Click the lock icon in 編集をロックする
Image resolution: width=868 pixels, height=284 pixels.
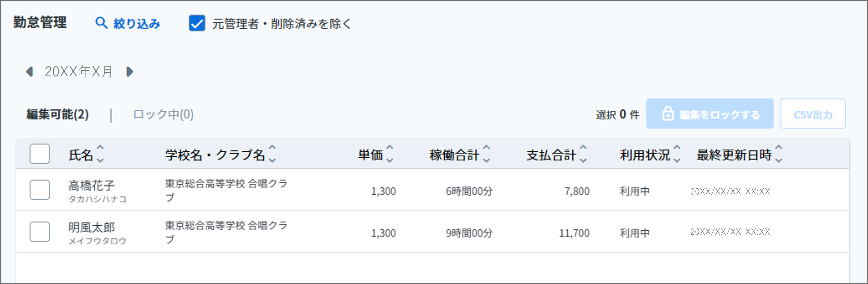click(x=668, y=114)
